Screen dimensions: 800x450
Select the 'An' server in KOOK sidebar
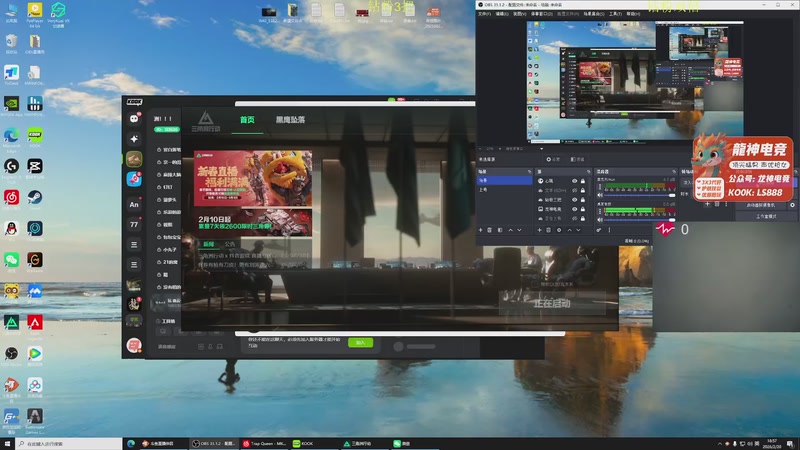click(134, 205)
